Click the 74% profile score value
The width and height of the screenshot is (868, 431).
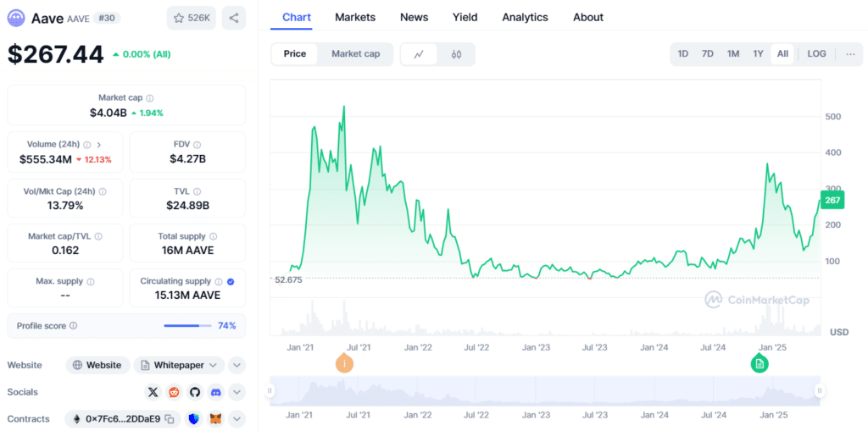pyautogui.click(x=227, y=326)
